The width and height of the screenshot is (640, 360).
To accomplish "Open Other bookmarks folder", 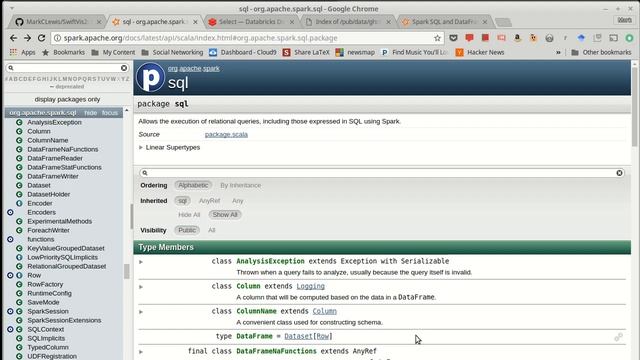I will (x=601, y=52).
